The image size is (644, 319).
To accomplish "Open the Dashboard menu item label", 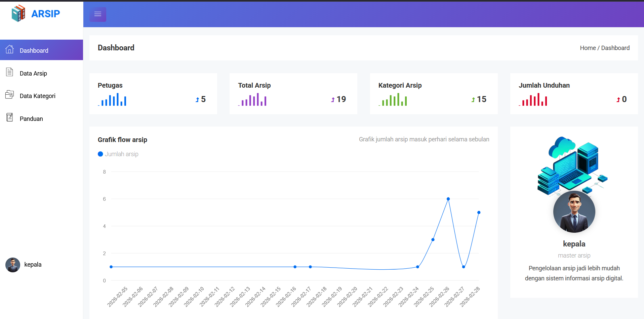I will 34,50.
